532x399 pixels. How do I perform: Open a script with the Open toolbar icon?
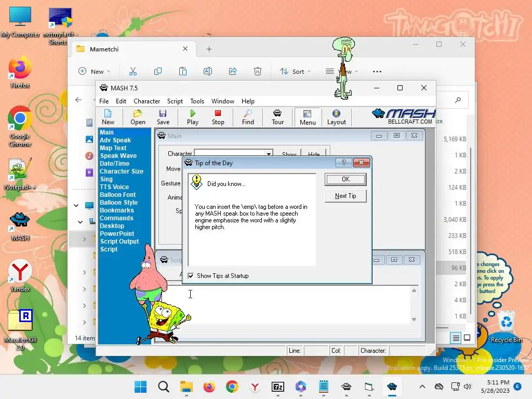click(x=138, y=117)
